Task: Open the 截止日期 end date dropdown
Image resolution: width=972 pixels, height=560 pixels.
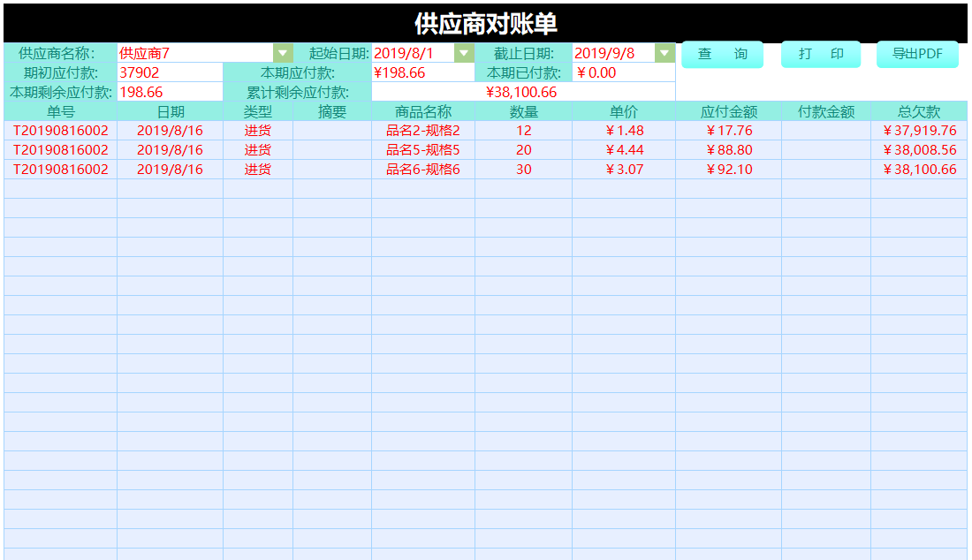Action: pyautogui.click(x=663, y=53)
